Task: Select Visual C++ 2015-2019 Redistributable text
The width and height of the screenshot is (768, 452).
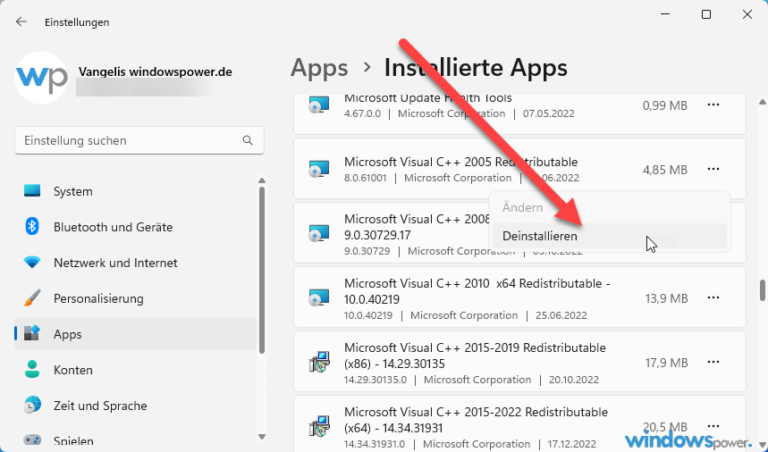Action: pos(475,356)
